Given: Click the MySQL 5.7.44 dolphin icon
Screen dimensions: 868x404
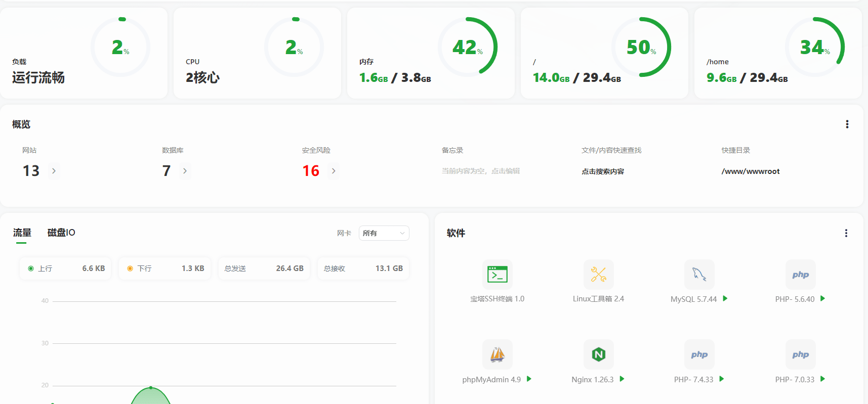Looking at the screenshot, I should 699,275.
